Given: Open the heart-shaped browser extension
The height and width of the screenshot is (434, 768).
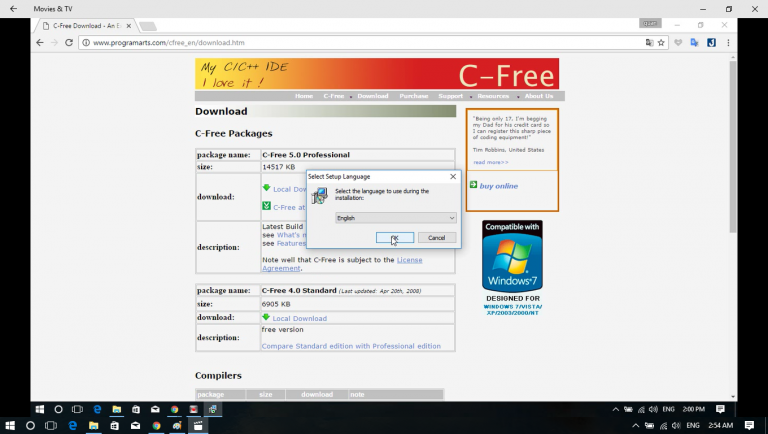Looking at the screenshot, I should click(678, 43).
